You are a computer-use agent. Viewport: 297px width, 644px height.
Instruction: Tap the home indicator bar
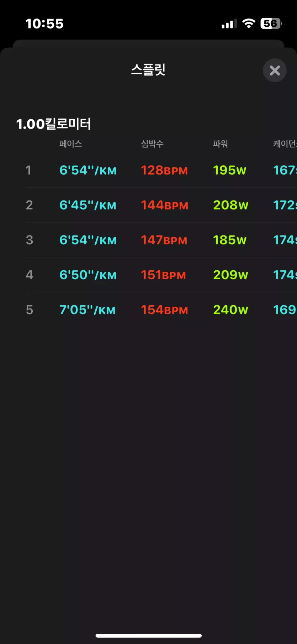point(149,635)
